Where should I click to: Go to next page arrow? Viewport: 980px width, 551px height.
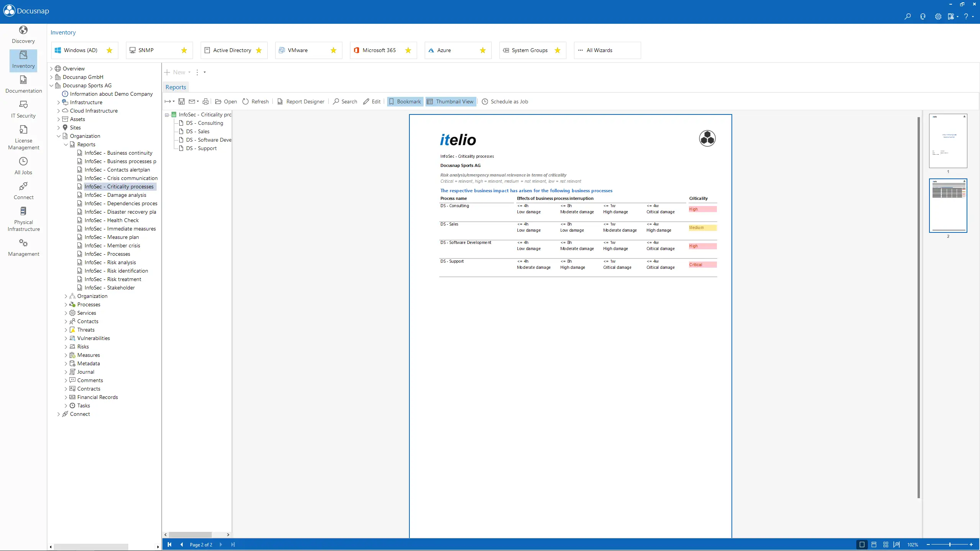[221, 544]
